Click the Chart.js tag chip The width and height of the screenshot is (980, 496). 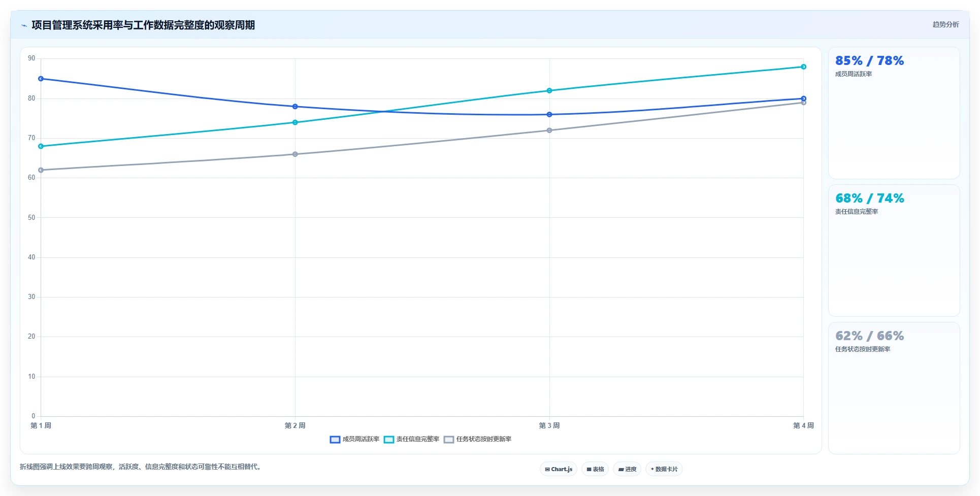pos(559,469)
